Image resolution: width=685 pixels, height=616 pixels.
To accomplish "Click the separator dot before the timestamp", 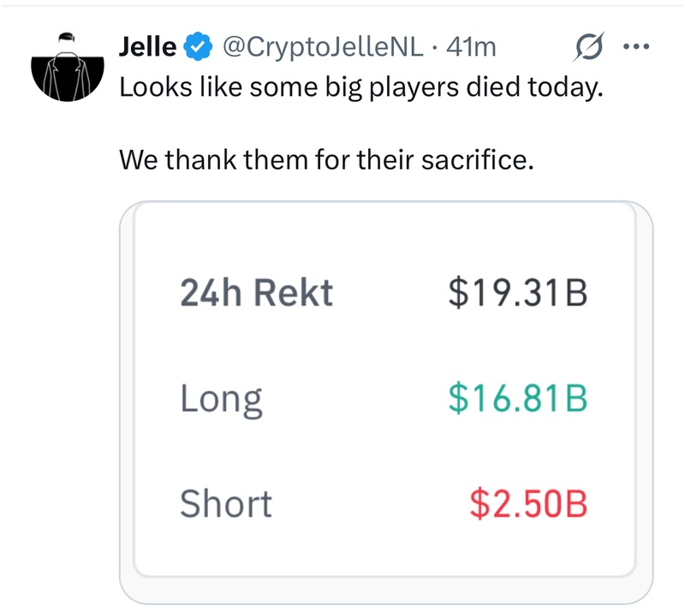I will (436, 46).
